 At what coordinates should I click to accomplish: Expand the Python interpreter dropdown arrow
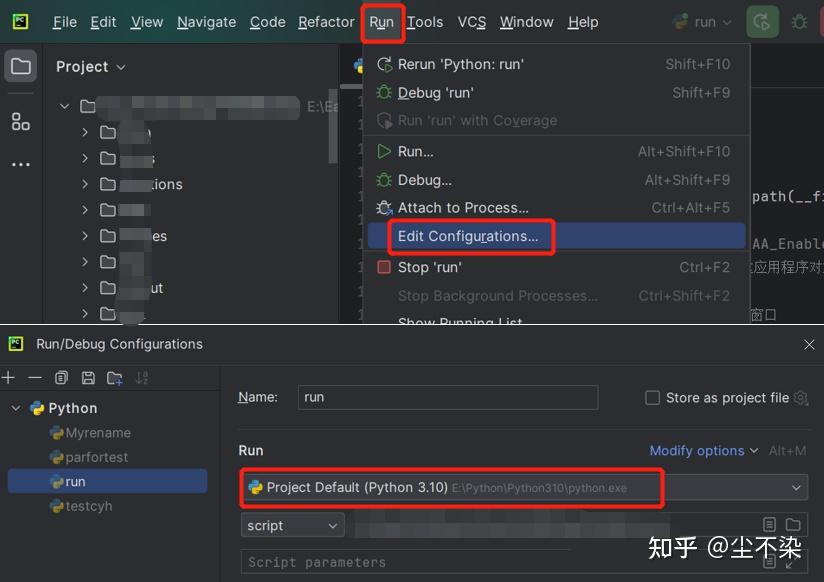(796, 488)
